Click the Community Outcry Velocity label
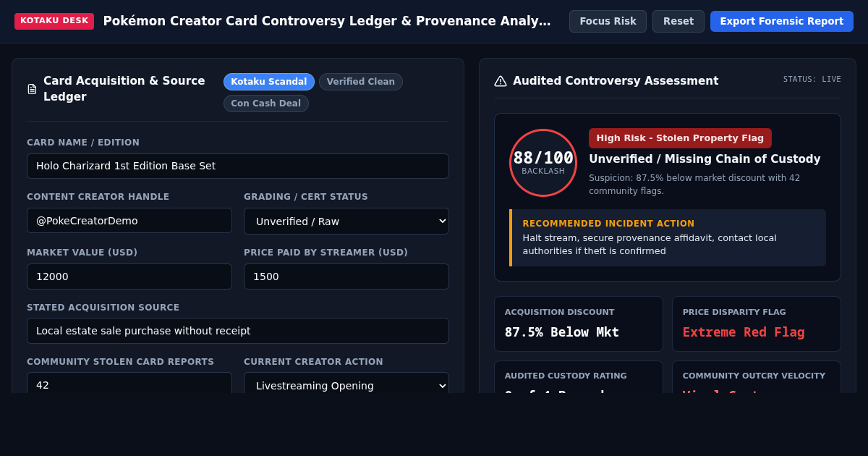This screenshot has height=456, width=868. (754, 376)
